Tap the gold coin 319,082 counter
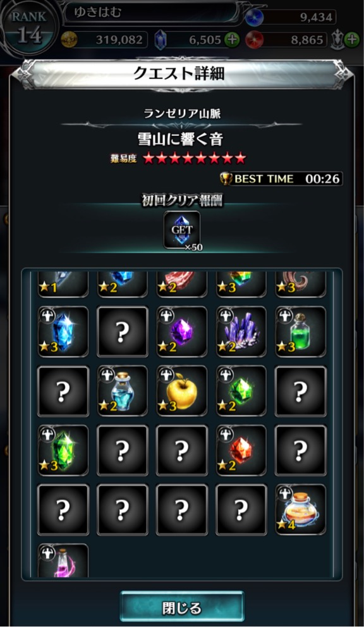Viewport: 364px width, 627px height. (105, 40)
